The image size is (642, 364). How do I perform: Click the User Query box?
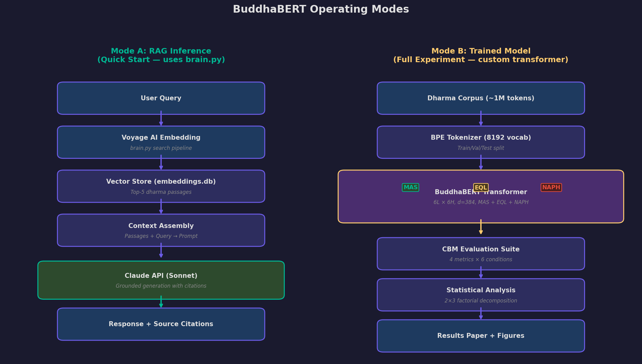pos(161,98)
